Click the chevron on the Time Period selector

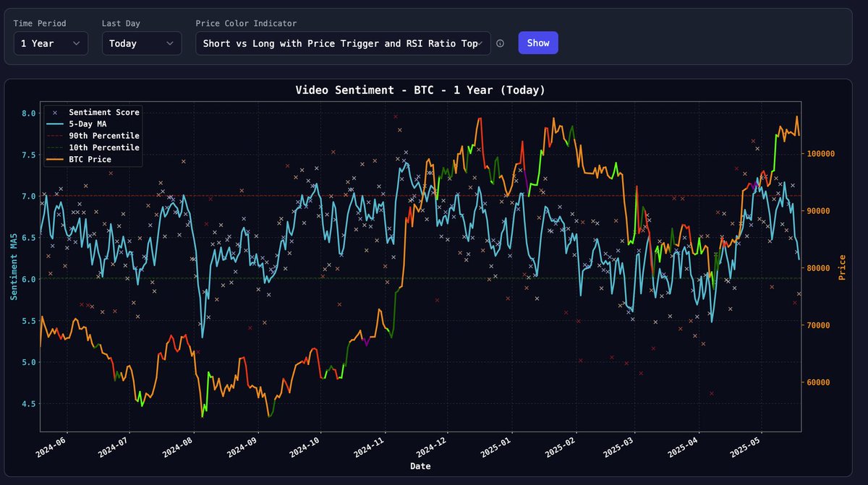(76, 43)
